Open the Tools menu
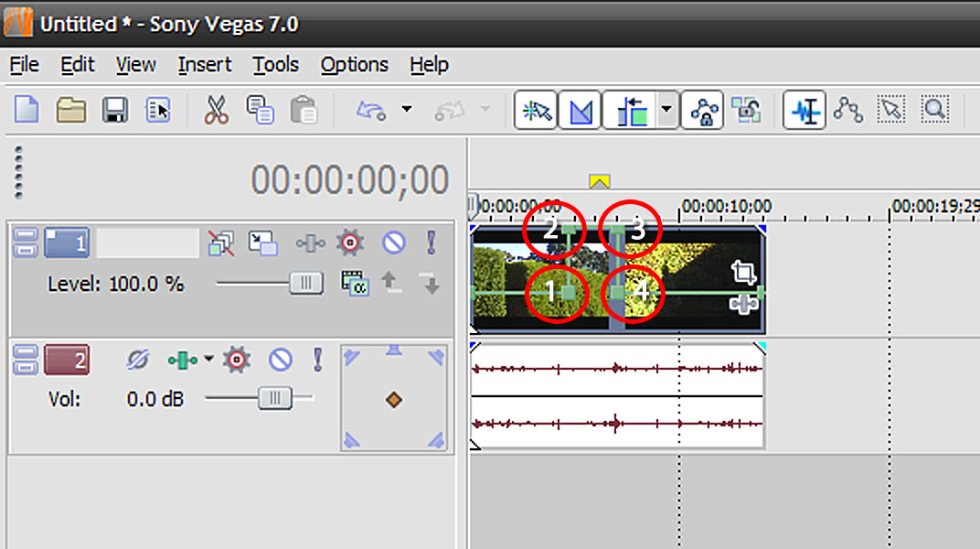The image size is (980, 549). click(x=276, y=64)
